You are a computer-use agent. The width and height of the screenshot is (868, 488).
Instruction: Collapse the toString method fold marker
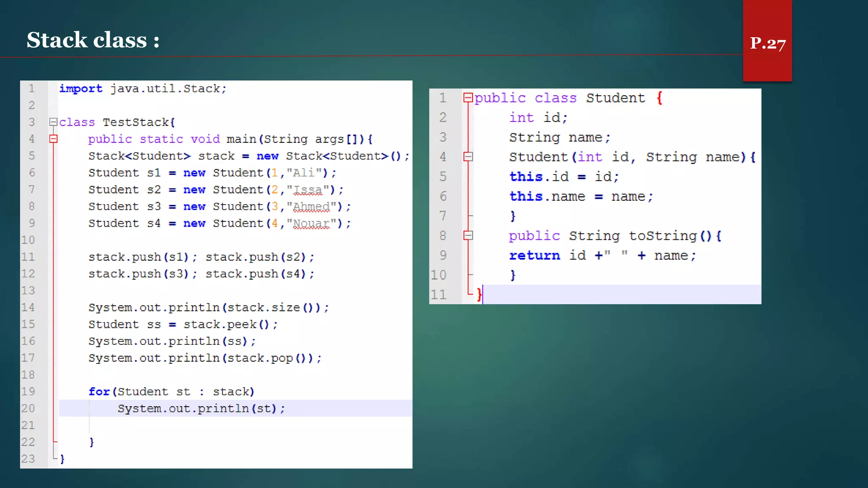click(468, 236)
